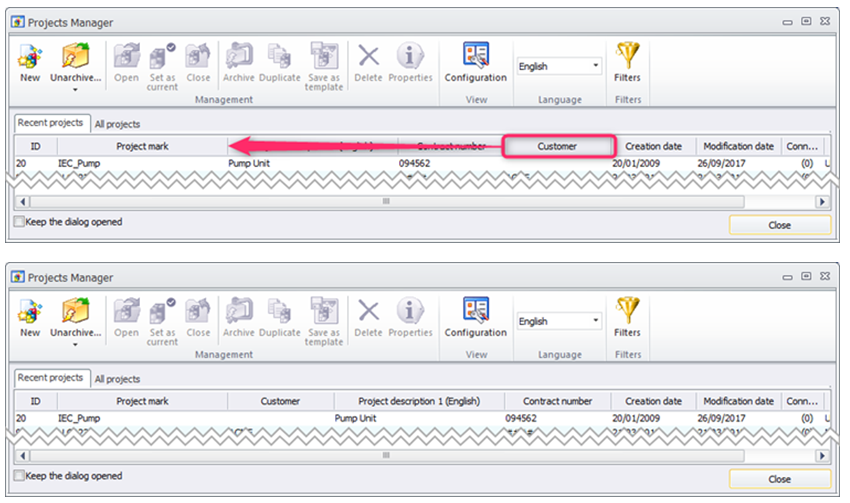Sort by Contract number in lower window
850x503 pixels.
[x=557, y=401]
